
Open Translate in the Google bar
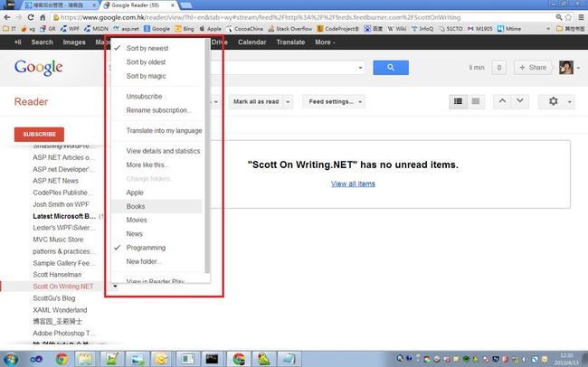click(x=290, y=42)
